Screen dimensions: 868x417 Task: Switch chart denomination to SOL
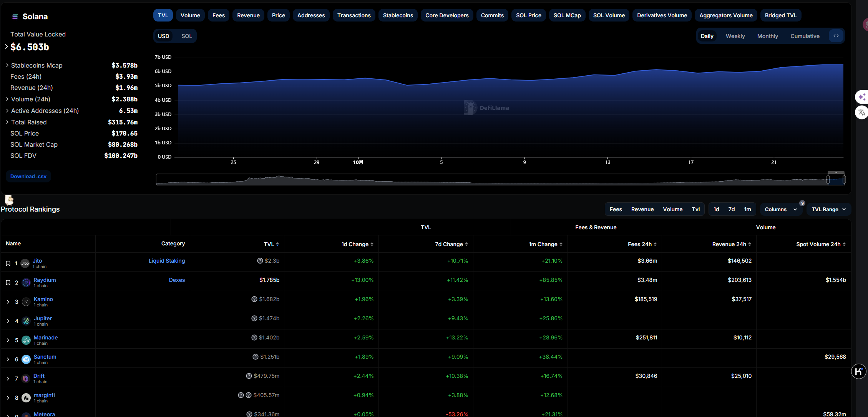(186, 36)
